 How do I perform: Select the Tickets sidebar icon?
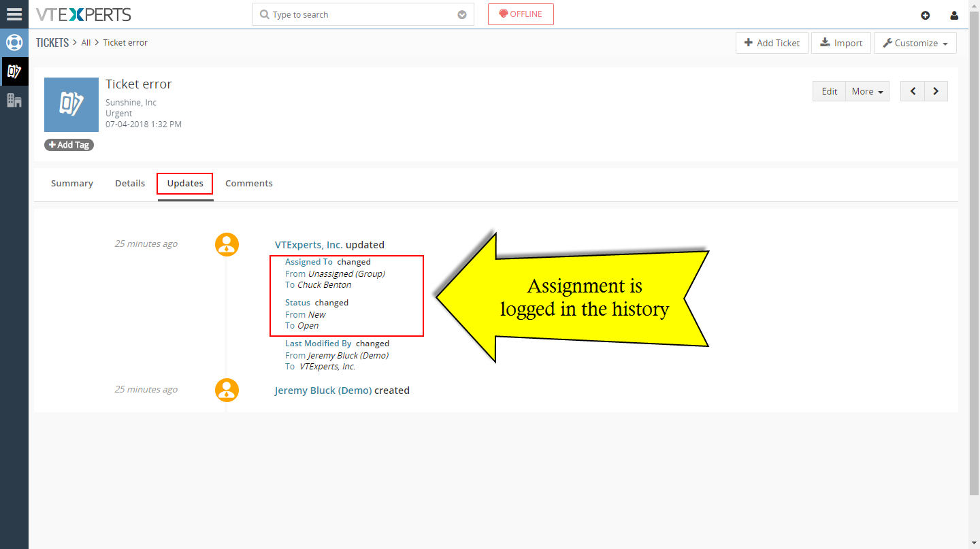[x=14, y=71]
